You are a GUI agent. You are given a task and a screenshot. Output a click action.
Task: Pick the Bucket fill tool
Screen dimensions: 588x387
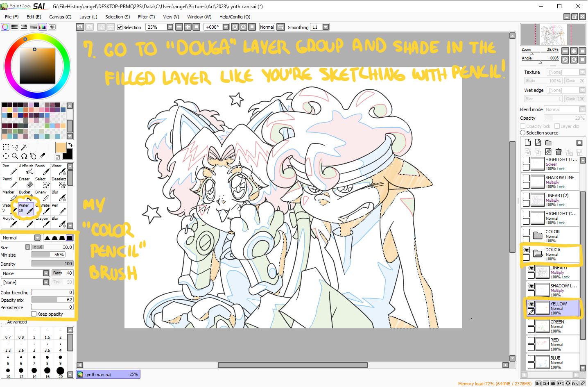click(26, 195)
